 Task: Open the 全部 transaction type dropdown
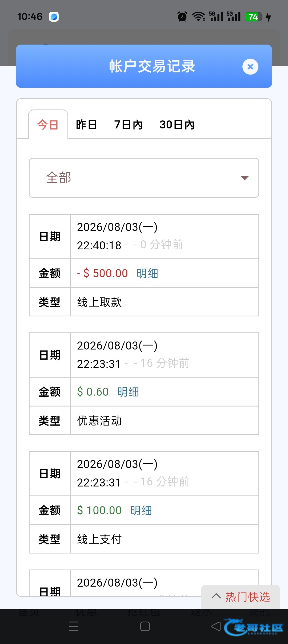(144, 178)
